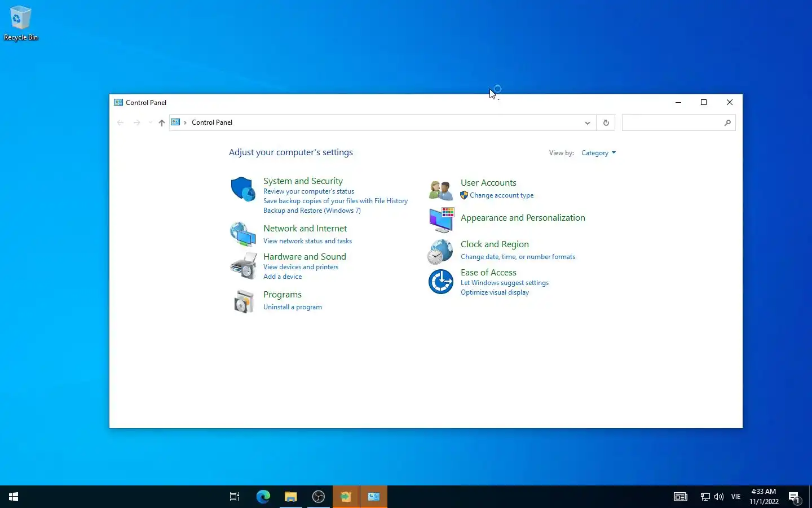Viewport: 812px width, 508px height.
Task: Open the Ease of Access icon
Action: tap(440, 282)
